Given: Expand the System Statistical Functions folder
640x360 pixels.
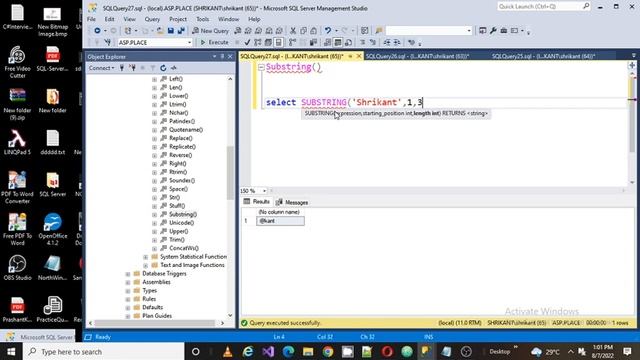Looking at the screenshot, I should point(146,257).
